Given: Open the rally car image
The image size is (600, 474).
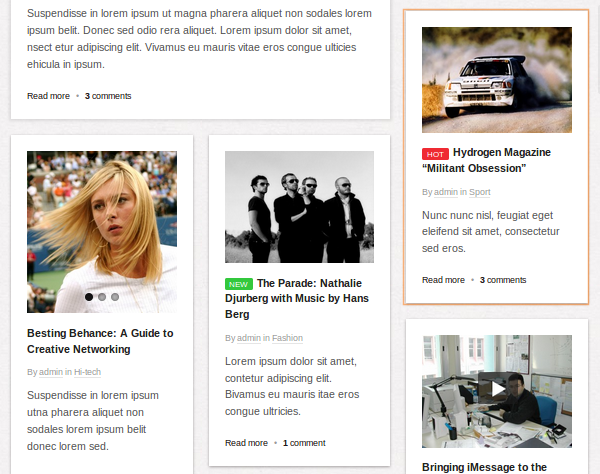Looking at the screenshot, I should pos(497,80).
